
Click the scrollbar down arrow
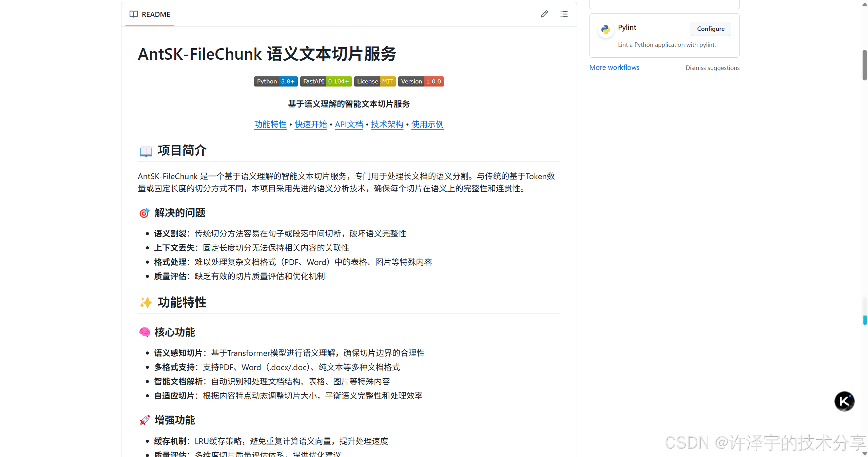(x=865, y=453)
